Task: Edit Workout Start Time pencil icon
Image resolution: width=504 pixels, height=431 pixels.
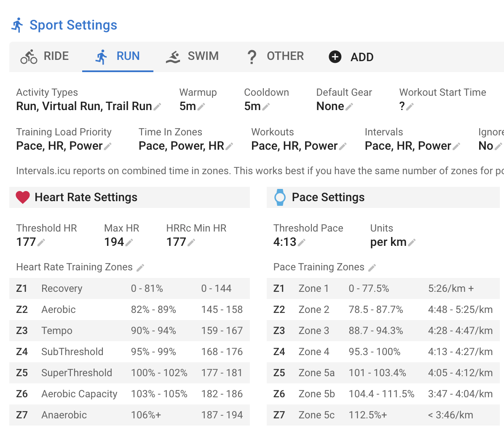Action: [410, 107]
